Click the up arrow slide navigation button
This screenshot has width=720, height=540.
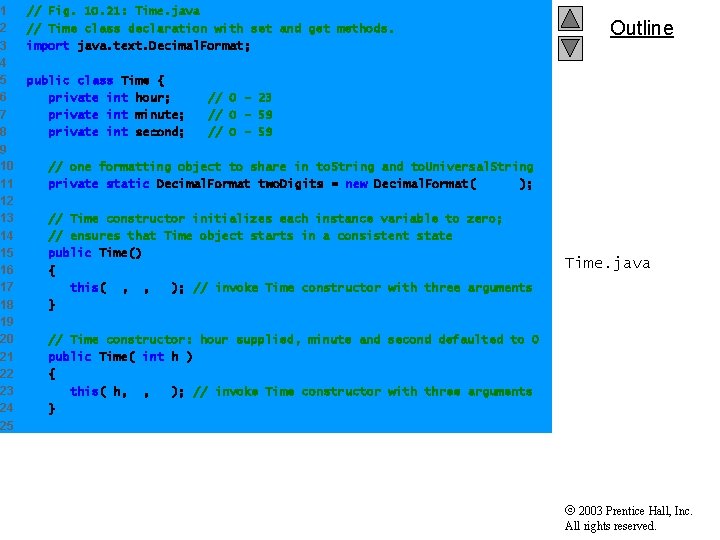click(570, 18)
